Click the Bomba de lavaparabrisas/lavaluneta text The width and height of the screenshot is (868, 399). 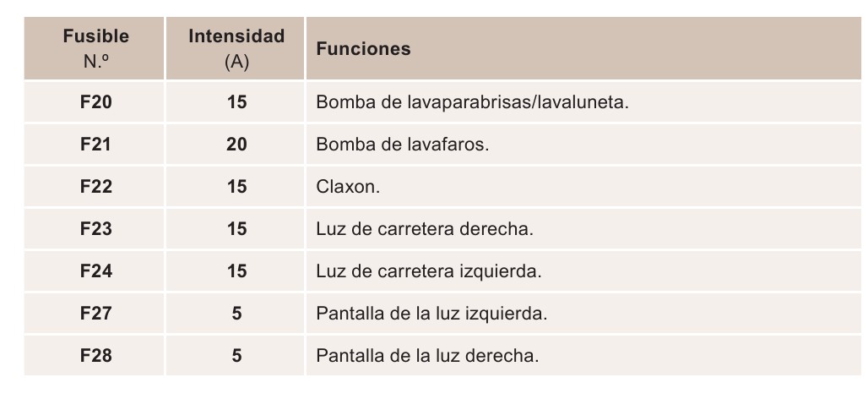pos(472,102)
